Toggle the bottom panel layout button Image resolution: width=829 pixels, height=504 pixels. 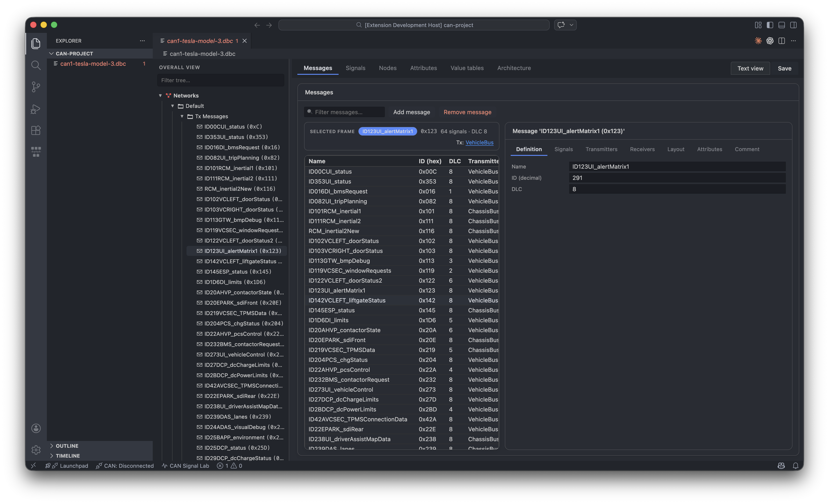pyautogui.click(x=781, y=25)
